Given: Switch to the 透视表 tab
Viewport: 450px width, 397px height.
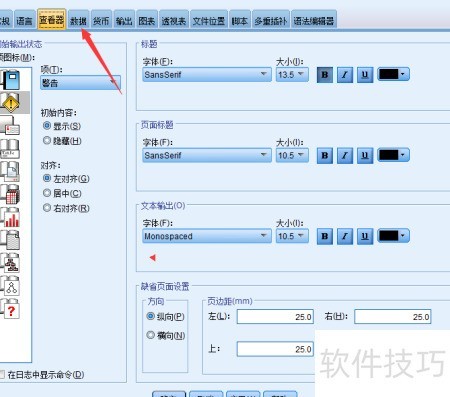Looking at the screenshot, I should pyautogui.click(x=174, y=21).
